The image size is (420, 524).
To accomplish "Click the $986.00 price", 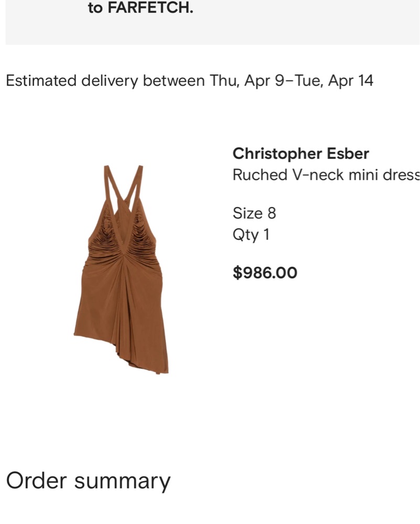I will 265,272.
